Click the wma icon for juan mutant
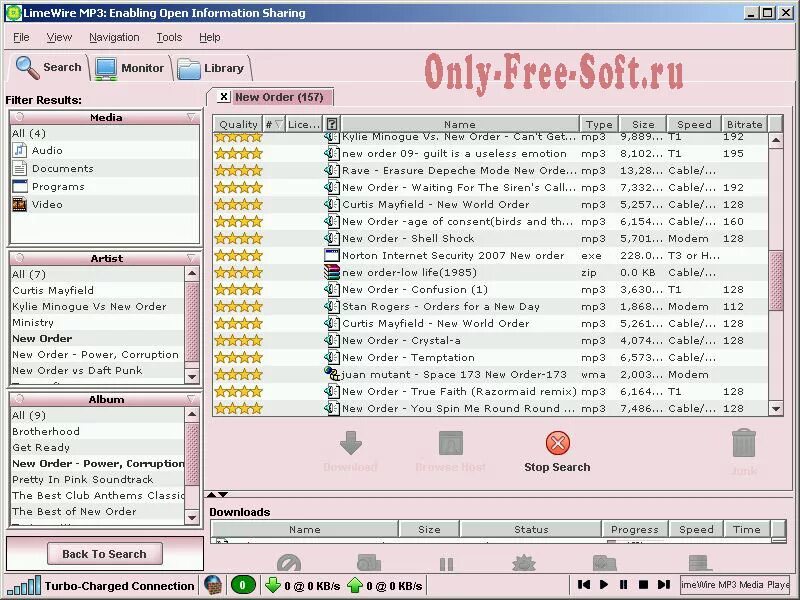Screen dimensions: 800x600 coord(332,374)
